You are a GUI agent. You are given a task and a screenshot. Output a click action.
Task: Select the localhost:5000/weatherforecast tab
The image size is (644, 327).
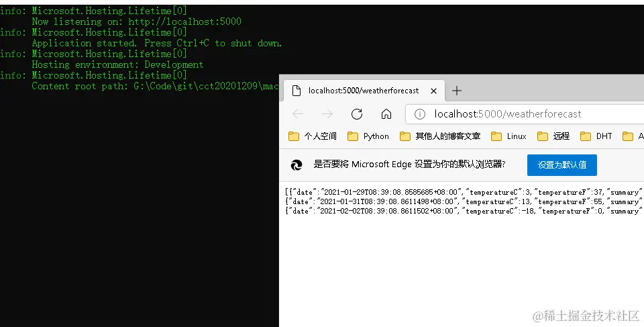coord(364,91)
